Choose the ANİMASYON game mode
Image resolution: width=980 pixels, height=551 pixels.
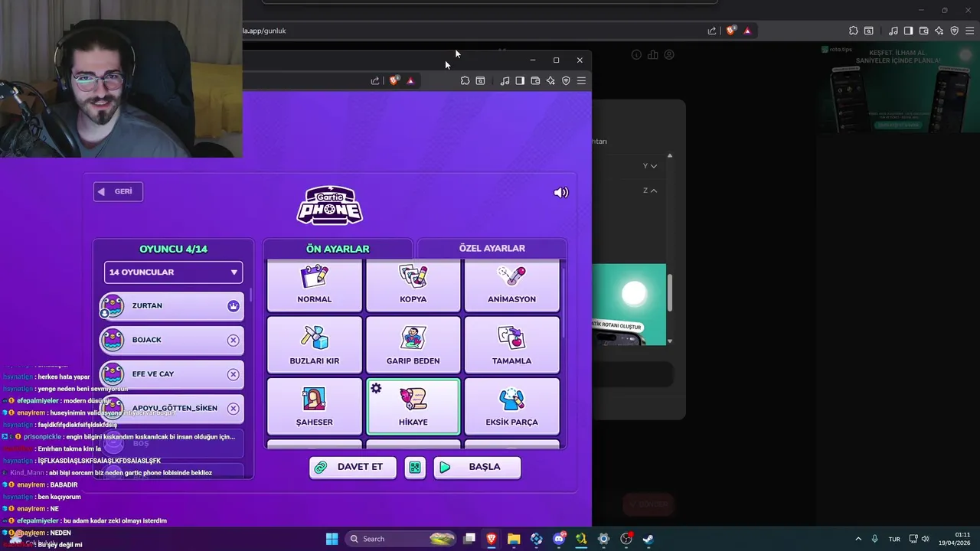(512, 285)
